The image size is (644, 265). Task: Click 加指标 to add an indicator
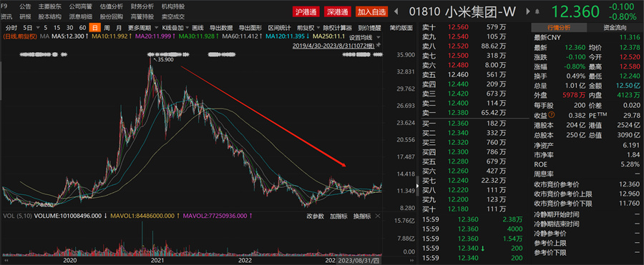tap(338, 216)
